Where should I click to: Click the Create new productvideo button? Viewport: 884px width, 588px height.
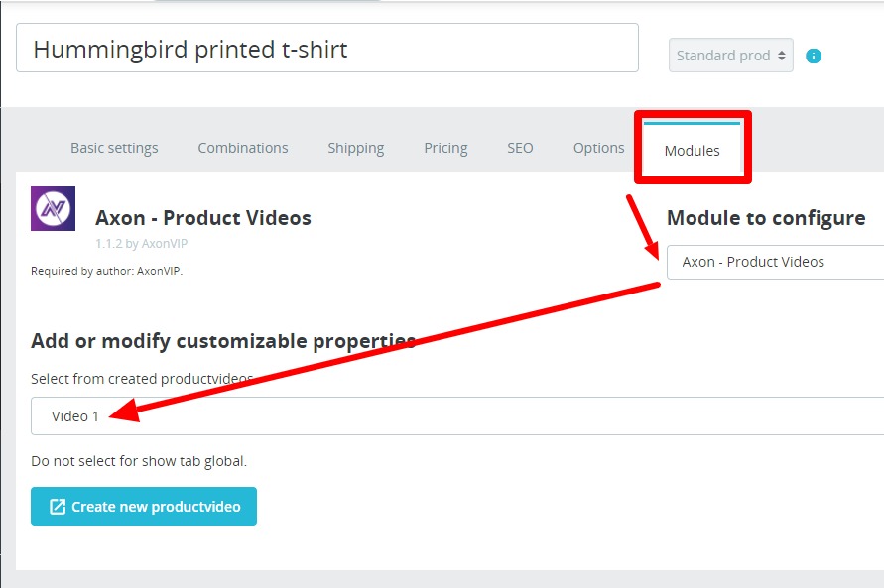click(x=143, y=506)
